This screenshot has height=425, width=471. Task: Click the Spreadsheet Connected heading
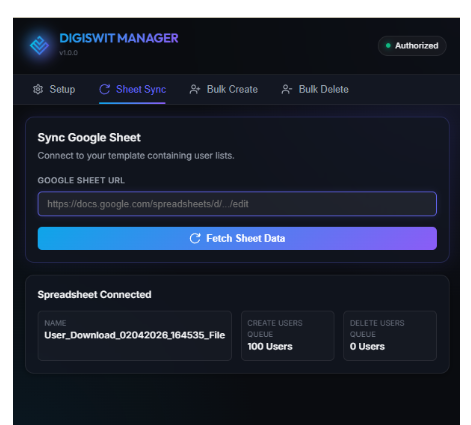click(94, 295)
